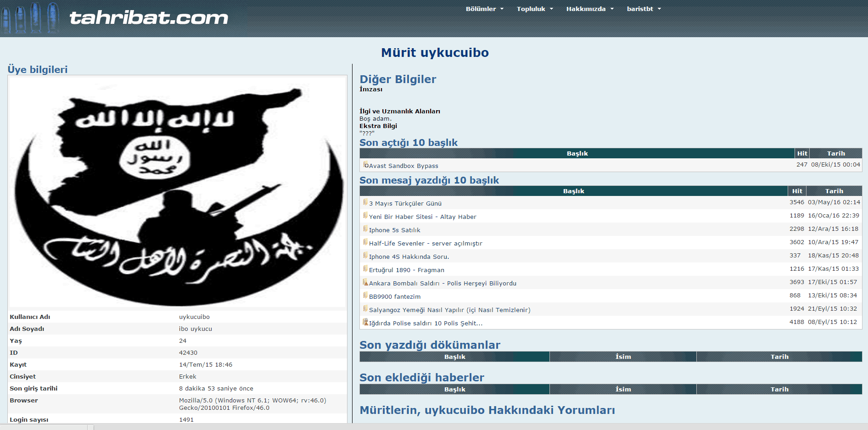The width and height of the screenshot is (868, 430).
Task: Expand the Topluluk menu
Action: click(x=535, y=9)
